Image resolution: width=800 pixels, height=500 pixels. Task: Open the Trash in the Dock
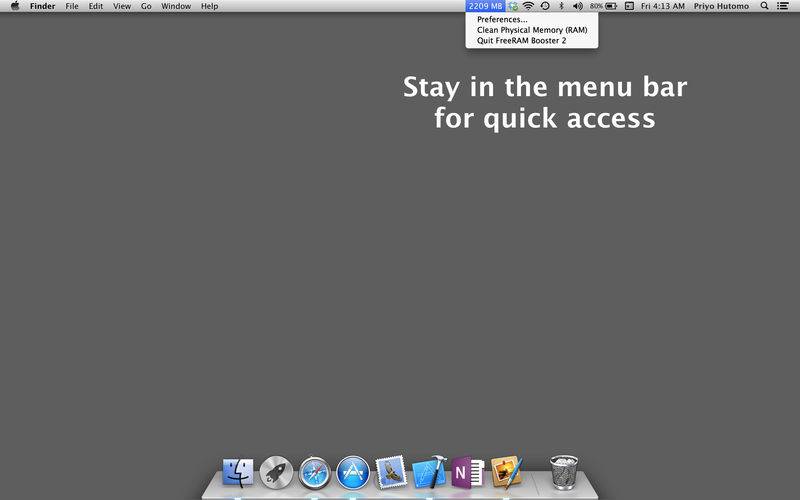(x=564, y=472)
